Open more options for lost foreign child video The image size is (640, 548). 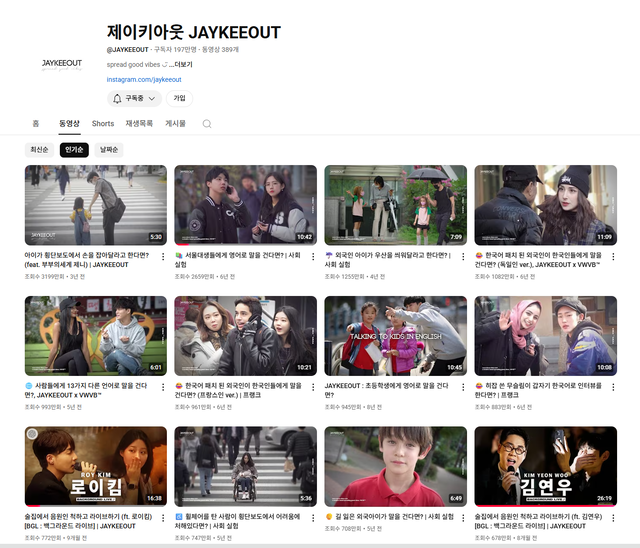(463, 518)
